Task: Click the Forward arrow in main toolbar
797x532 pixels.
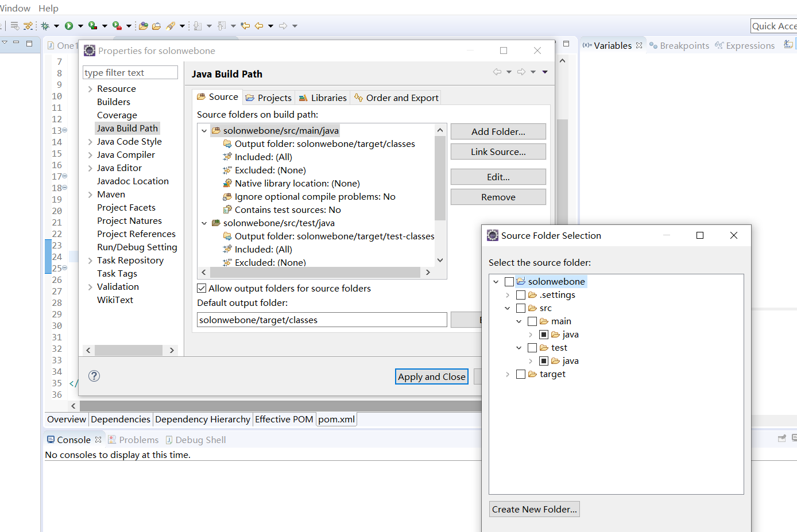Action: coord(283,26)
